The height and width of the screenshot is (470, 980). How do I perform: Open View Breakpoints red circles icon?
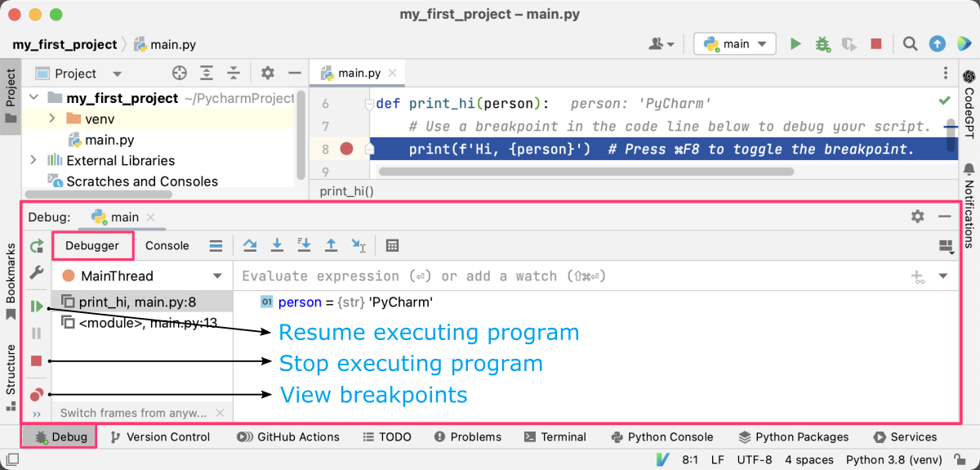click(x=36, y=395)
